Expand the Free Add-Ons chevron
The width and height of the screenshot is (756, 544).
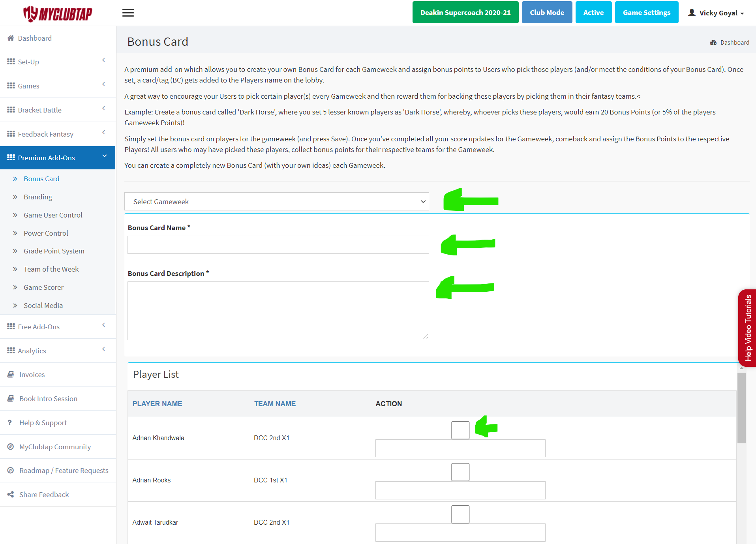pos(103,325)
